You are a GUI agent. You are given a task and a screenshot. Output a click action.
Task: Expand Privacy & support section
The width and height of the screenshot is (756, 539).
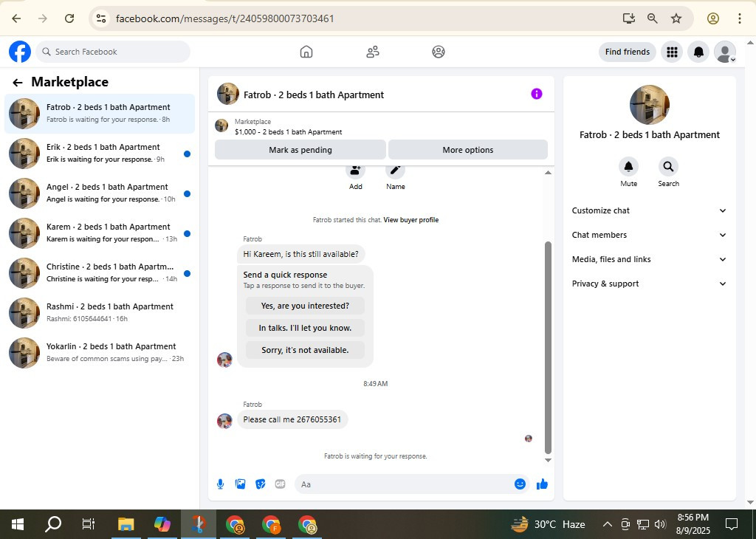click(649, 284)
